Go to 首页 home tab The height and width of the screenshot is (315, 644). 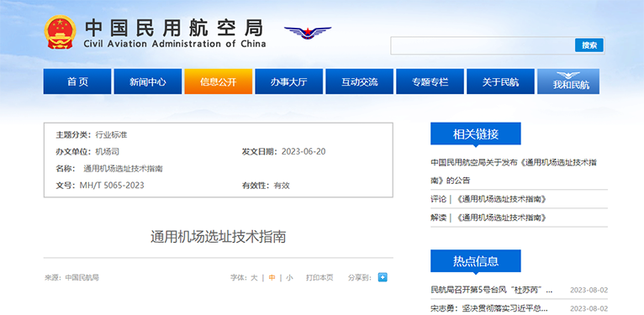click(x=77, y=81)
